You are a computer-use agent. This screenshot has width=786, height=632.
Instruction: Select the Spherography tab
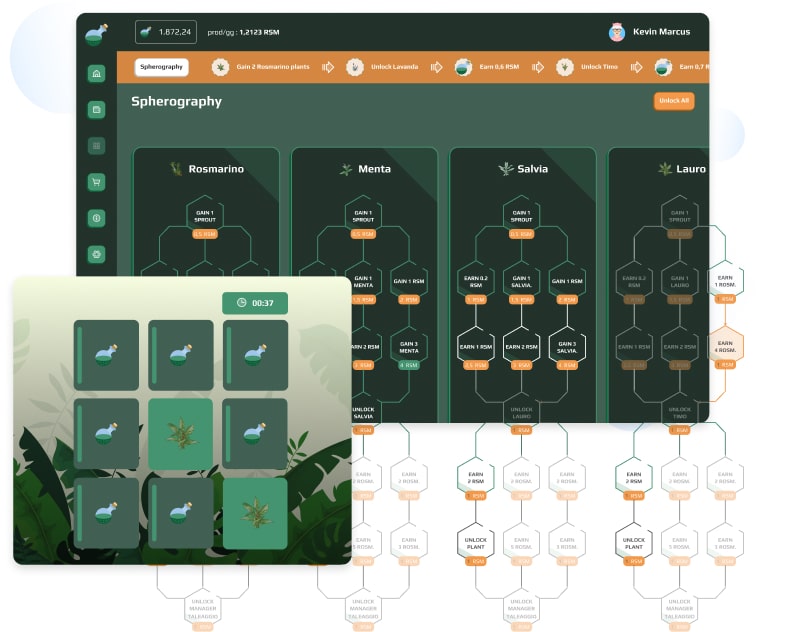[162, 67]
